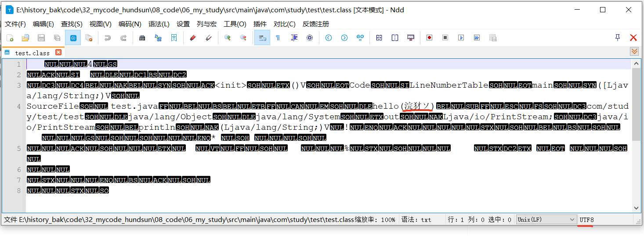Expand the tab list double-chevron button

[x=634, y=52]
